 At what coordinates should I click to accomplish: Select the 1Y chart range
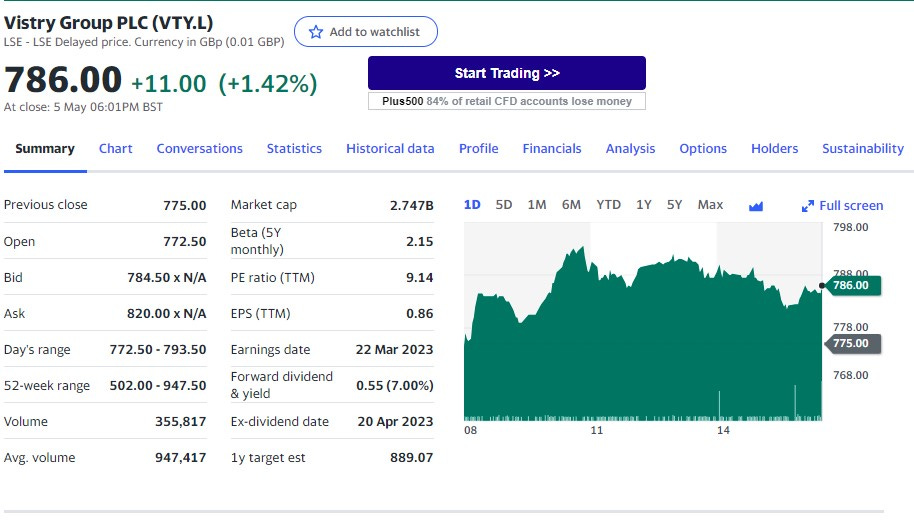tap(644, 205)
